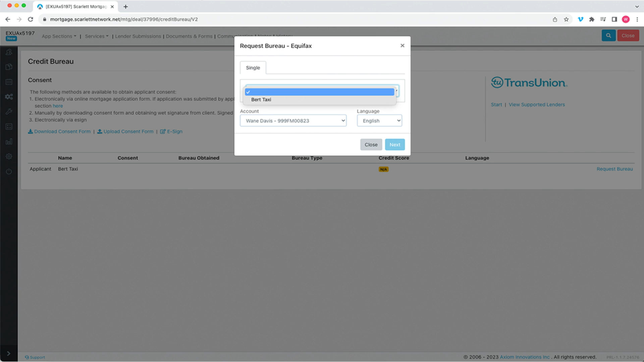
Task: Click the blue search magnifier button
Action: 608,36
